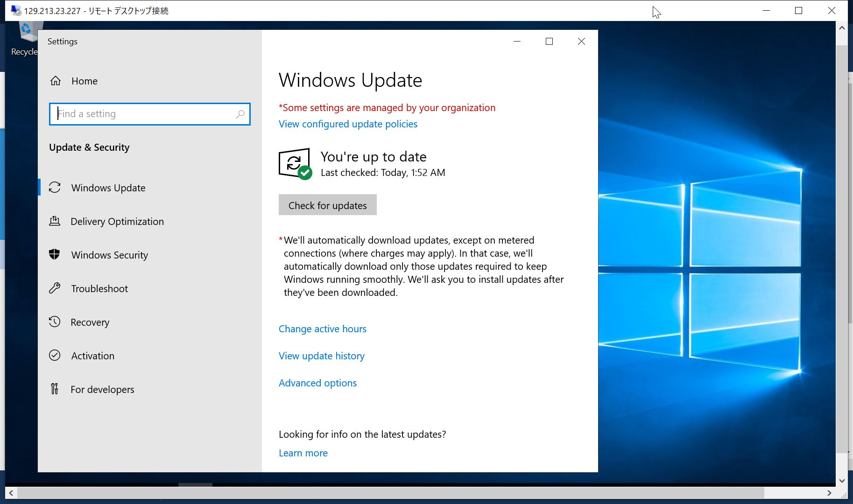Open View configured update policies link
Viewport: 853px width, 504px height.
(348, 124)
